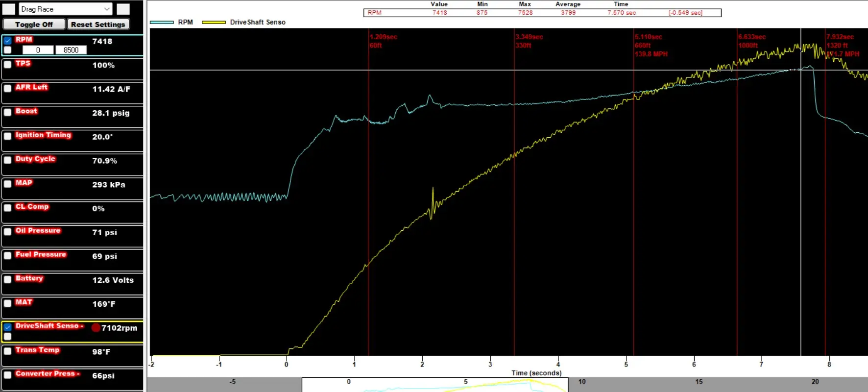Viewport: 868px width, 392px height.
Task: Click the Toggle Off button
Action: (34, 24)
